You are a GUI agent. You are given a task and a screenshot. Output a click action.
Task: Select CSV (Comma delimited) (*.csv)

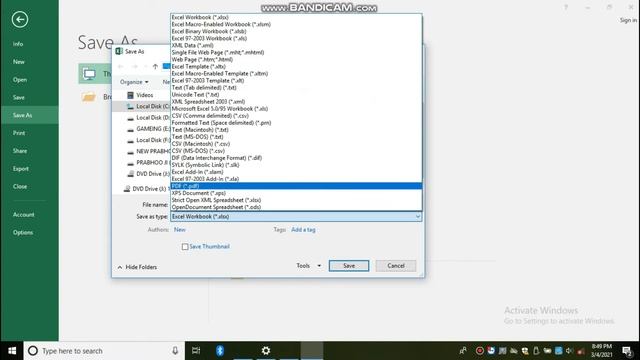(296, 116)
